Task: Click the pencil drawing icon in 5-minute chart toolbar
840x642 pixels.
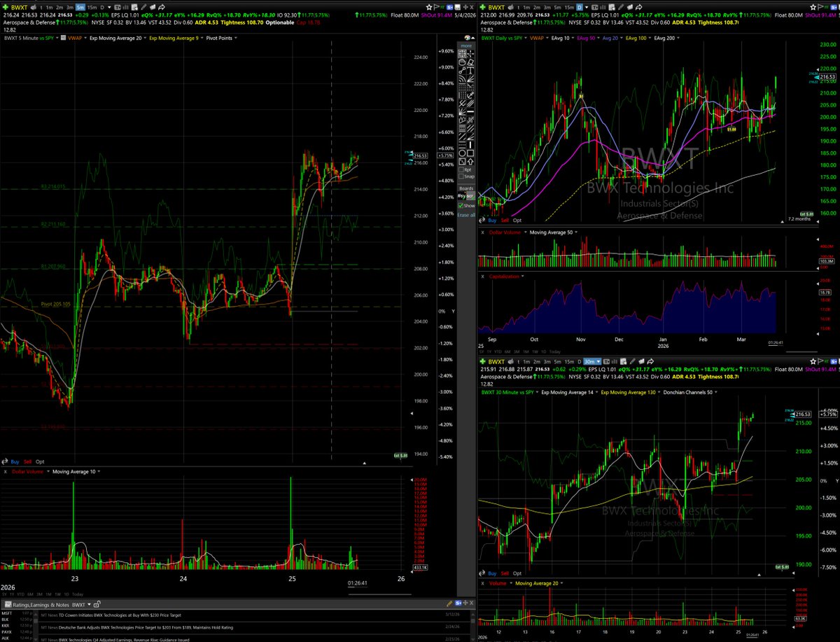Action: click(x=143, y=8)
